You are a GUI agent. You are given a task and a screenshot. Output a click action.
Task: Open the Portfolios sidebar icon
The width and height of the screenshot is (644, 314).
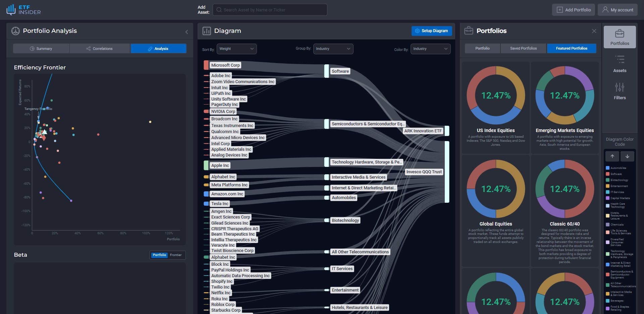(620, 37)
